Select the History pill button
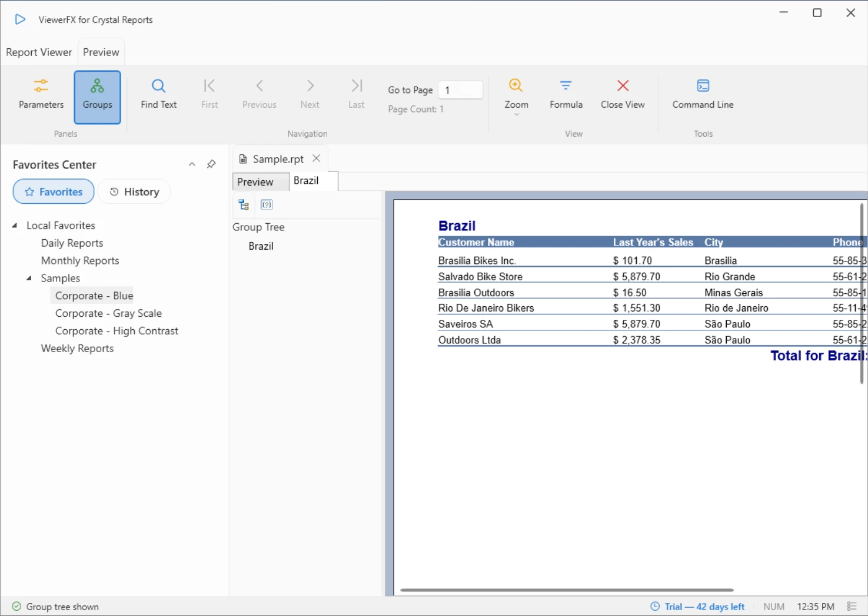This screenshot has height=616, width=868. pos(134,192)
